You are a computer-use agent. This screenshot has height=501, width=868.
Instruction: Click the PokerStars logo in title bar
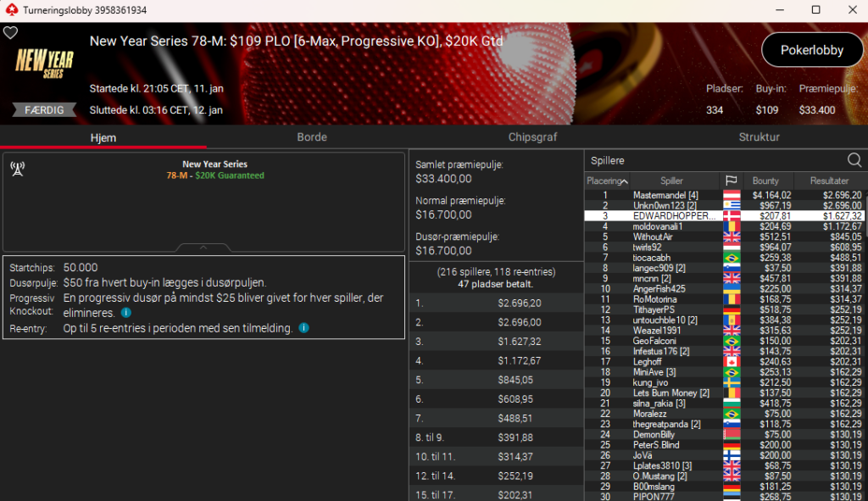coord(11,10)
